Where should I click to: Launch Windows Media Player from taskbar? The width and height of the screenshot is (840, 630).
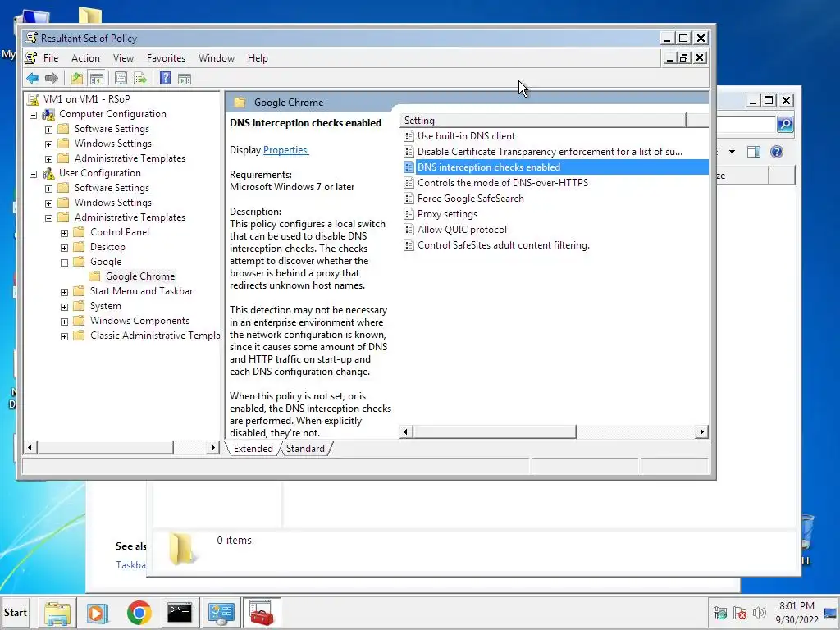click(98, 613)
